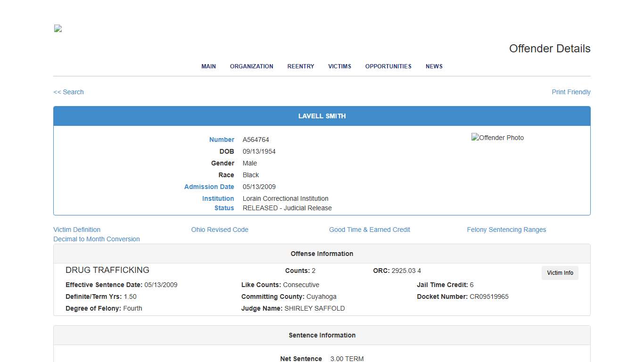Open Good Time & Earned Credit info
Viewport: 644px width, 362px height.
[x=370, y=230]
